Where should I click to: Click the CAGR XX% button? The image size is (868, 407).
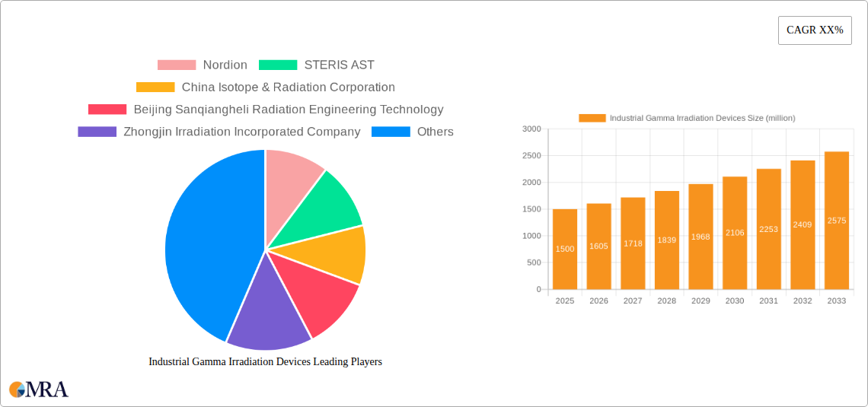click(814, 30)
